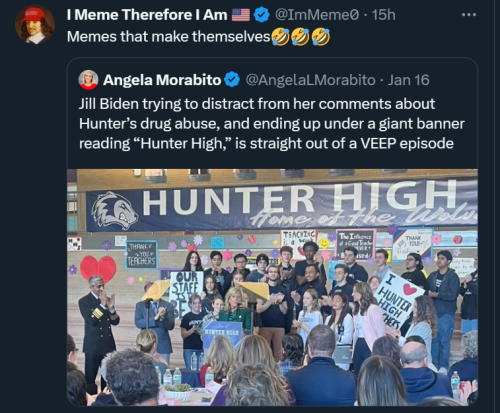Click the Hunter High banner in photo
Viewport: 500px width, 413px height.
click(282, 204)
